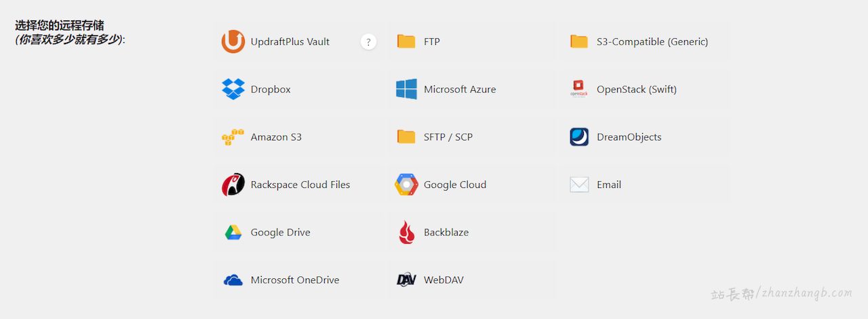Viewport: 868px width, 319px height.
Task: Select the SFTP / SCP storage option
Action: click(448, 137)
